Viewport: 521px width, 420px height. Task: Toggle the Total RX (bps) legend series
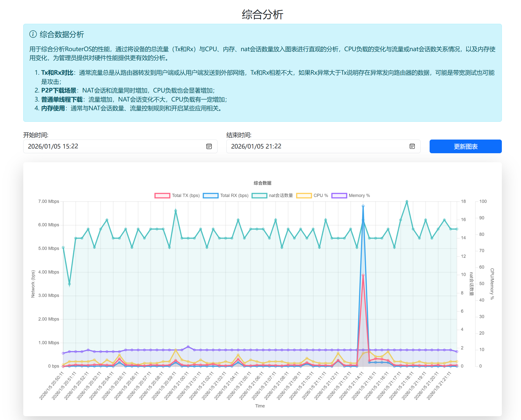click(x=234, y=195)
